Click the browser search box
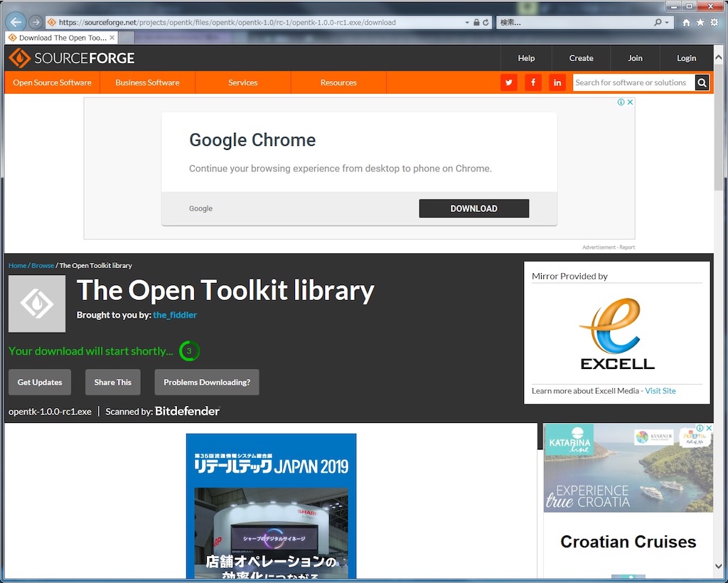The image size is (728, 583). pos(576,22)
